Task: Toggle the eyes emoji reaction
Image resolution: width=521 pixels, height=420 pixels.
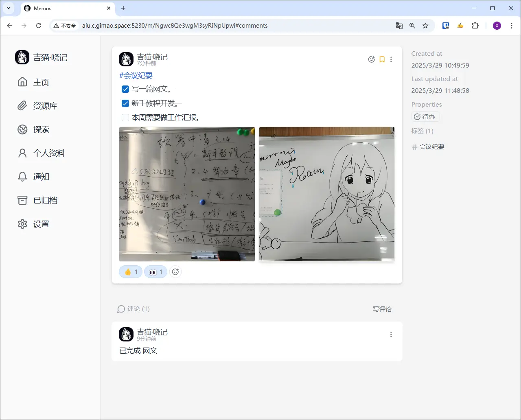Action: click(155, 272)
